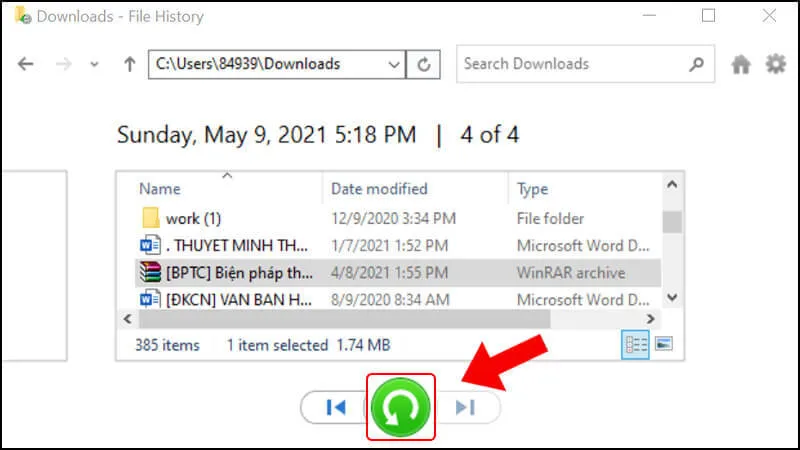Maximize the File History window

(708, 16)
